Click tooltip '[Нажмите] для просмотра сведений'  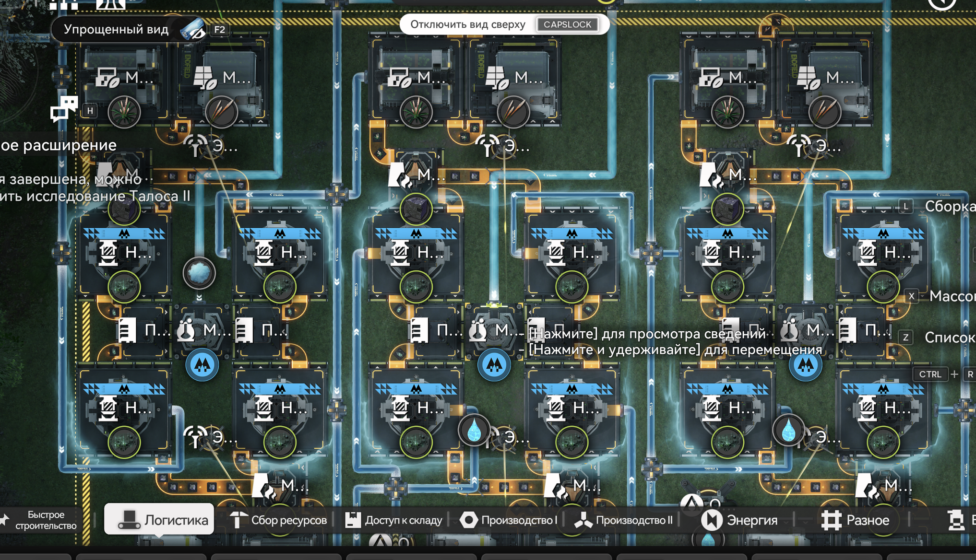pyautogui.click(x=647, y=334)
